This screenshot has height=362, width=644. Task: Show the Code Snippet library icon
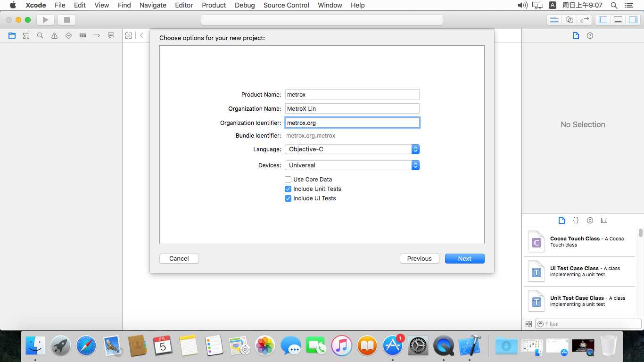pyautogui.click(x=576, y=220)
